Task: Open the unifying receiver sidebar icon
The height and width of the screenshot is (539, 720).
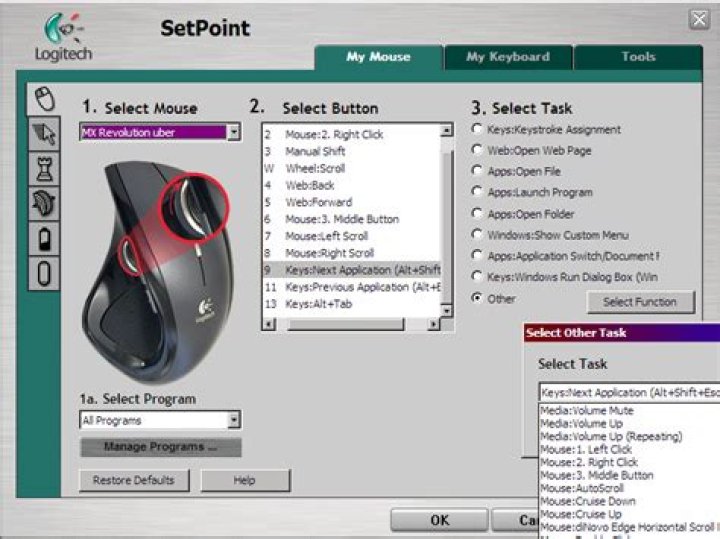Action: tap(45, 274)
